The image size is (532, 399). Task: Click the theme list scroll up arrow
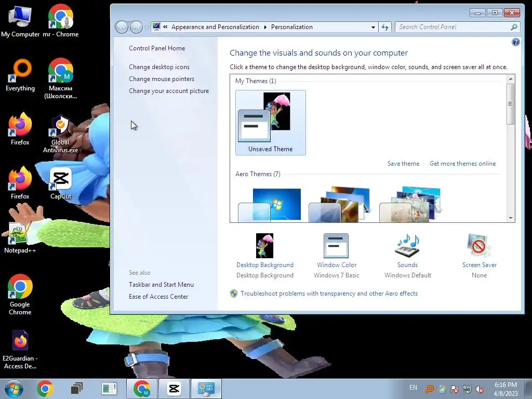pyautogui.click(x=511, y=79)
